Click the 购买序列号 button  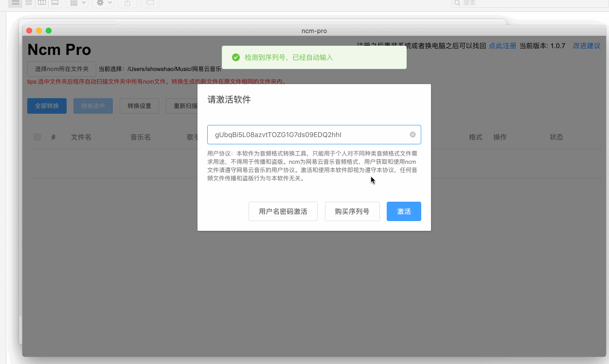pos(352,211)
